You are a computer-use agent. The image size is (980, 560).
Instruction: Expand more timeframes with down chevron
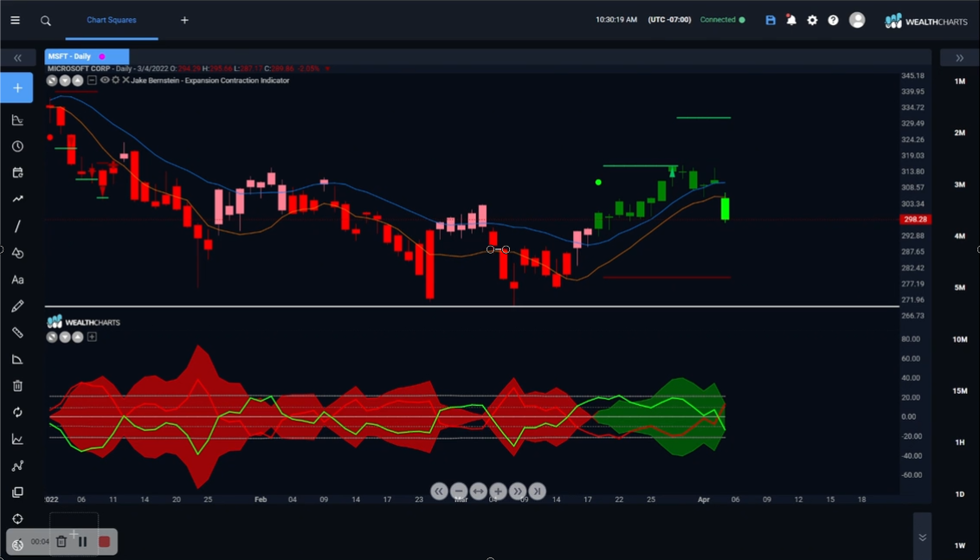pos(923,537)
